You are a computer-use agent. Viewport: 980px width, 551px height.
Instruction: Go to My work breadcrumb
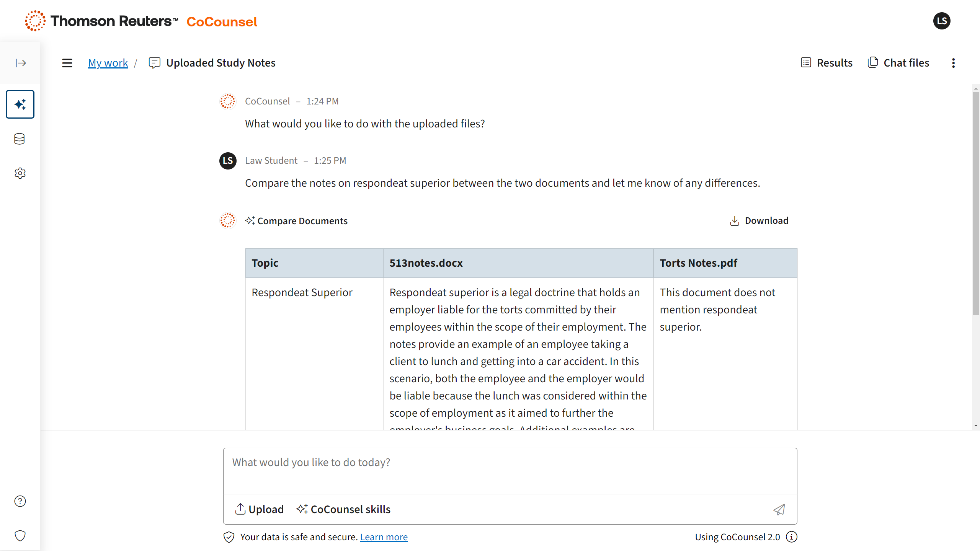coord(108,63)
